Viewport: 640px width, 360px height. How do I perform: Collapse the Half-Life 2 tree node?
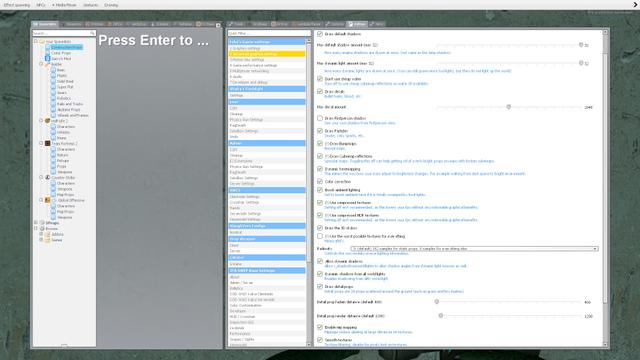tap(41, 121)
